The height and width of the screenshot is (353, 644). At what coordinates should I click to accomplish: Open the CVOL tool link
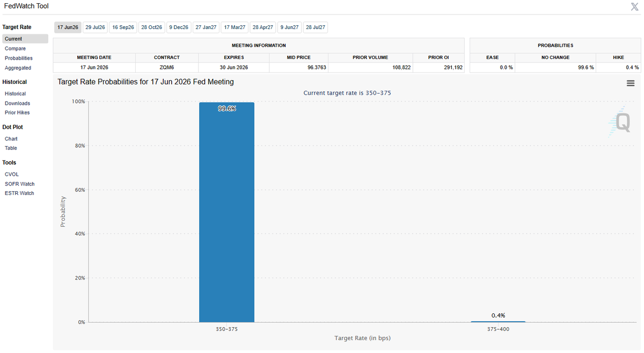[12, 174]
